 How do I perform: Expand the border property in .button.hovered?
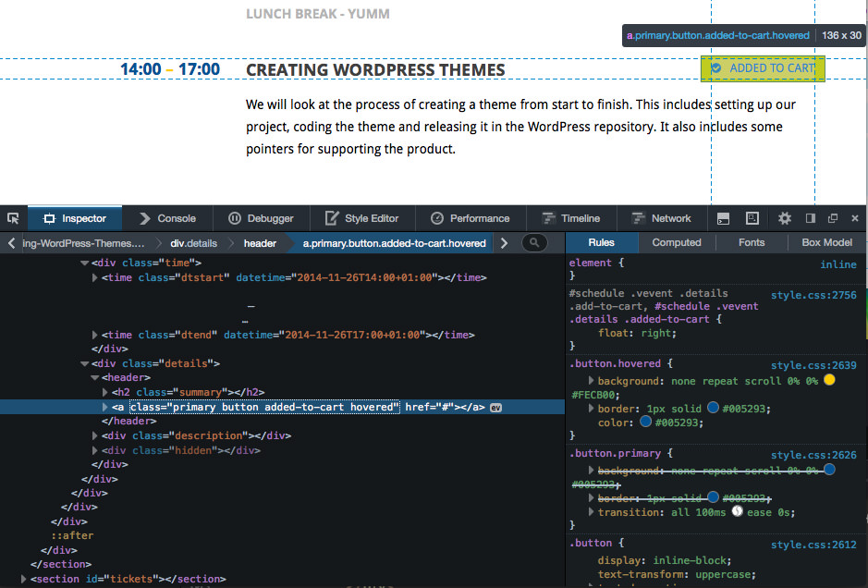point(591,409)
